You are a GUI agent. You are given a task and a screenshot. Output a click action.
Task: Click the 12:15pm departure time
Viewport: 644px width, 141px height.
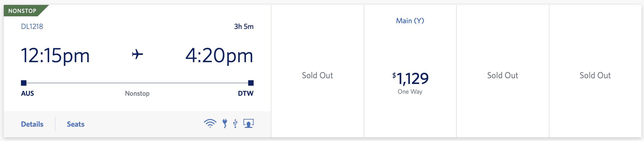pos(55,55)
